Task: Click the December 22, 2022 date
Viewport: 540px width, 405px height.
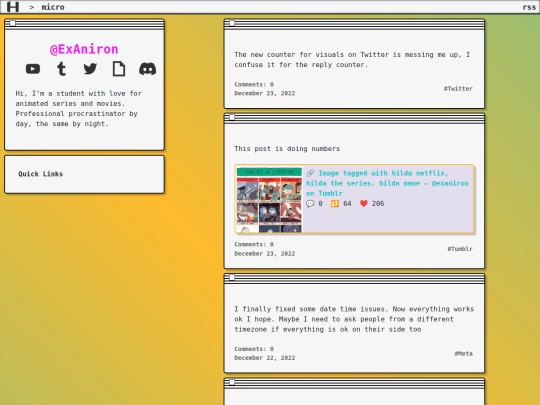Action: point(264,358)
